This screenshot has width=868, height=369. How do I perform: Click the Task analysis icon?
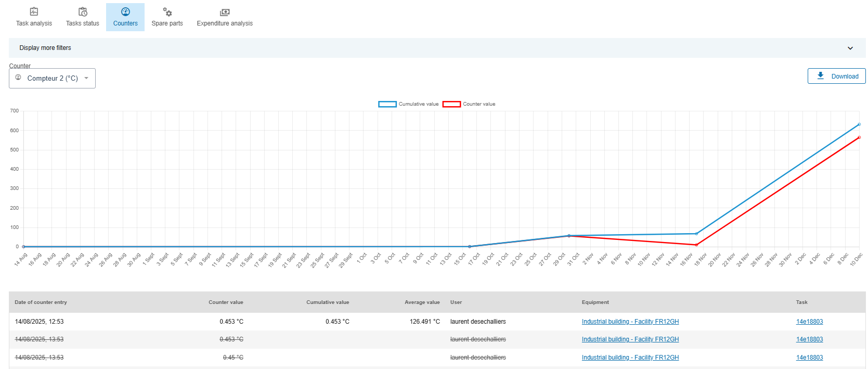(34, 11)
